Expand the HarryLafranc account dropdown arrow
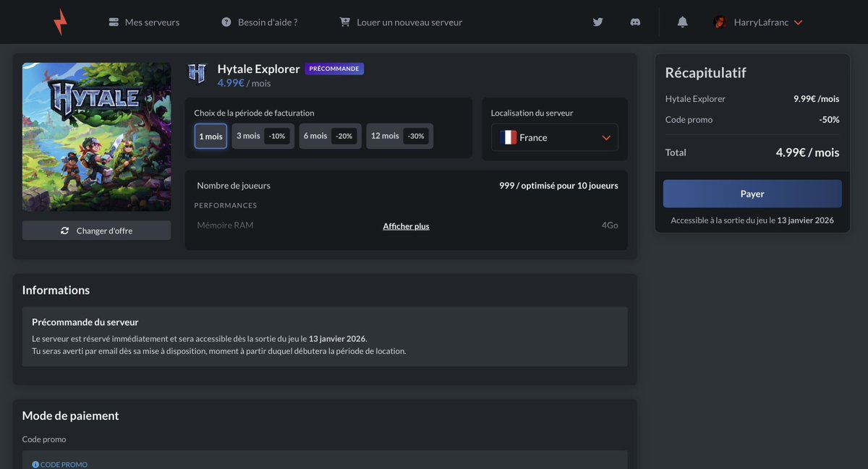This screenshot has height=469, width=868. tap(798, 23)
